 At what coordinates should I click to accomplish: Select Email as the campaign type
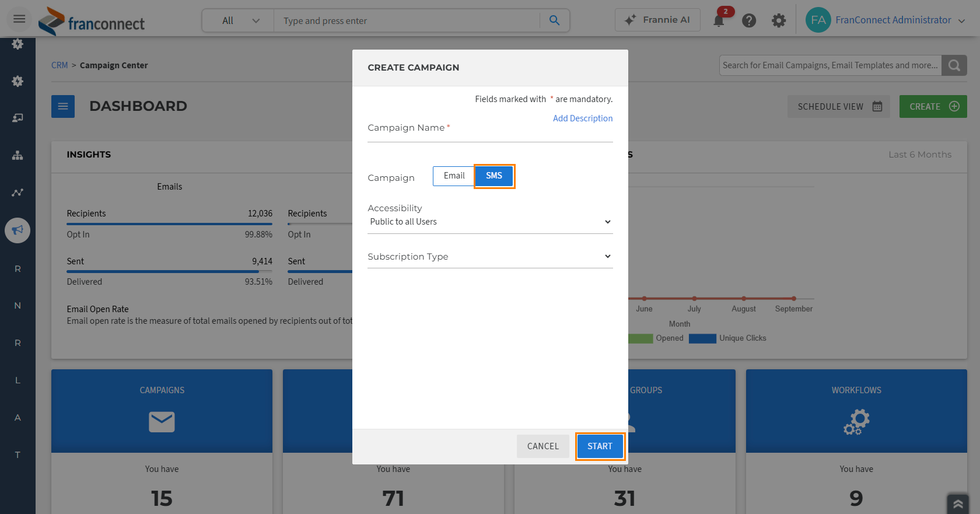click(454, 176)
